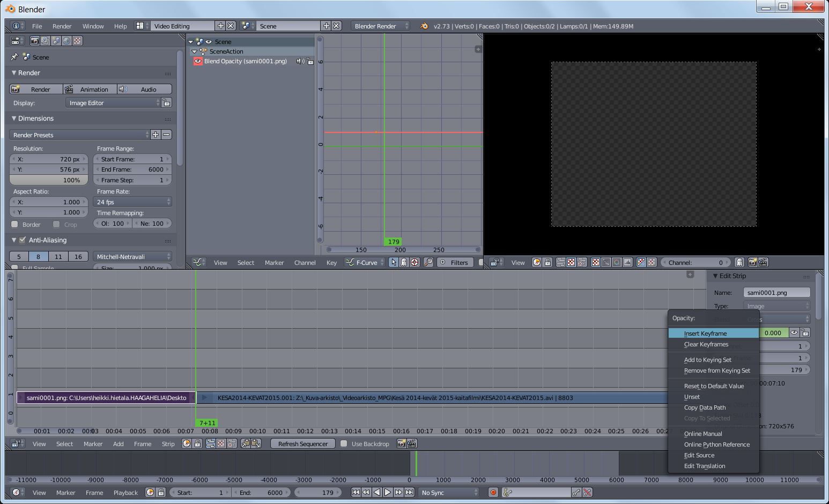Click the lock interface icon next to Display

[167, 102]
